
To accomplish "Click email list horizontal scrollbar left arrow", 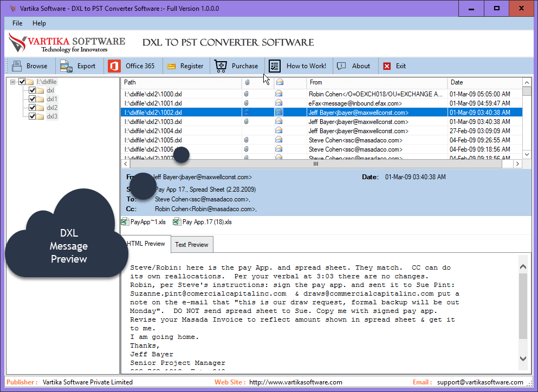I will [x=126, y=164].
